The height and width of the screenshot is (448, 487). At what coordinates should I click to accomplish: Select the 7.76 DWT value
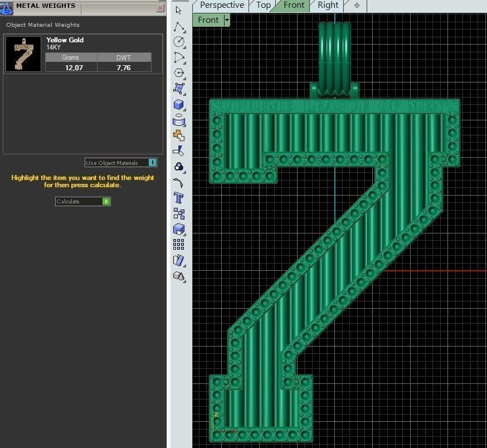click(124, 67)
